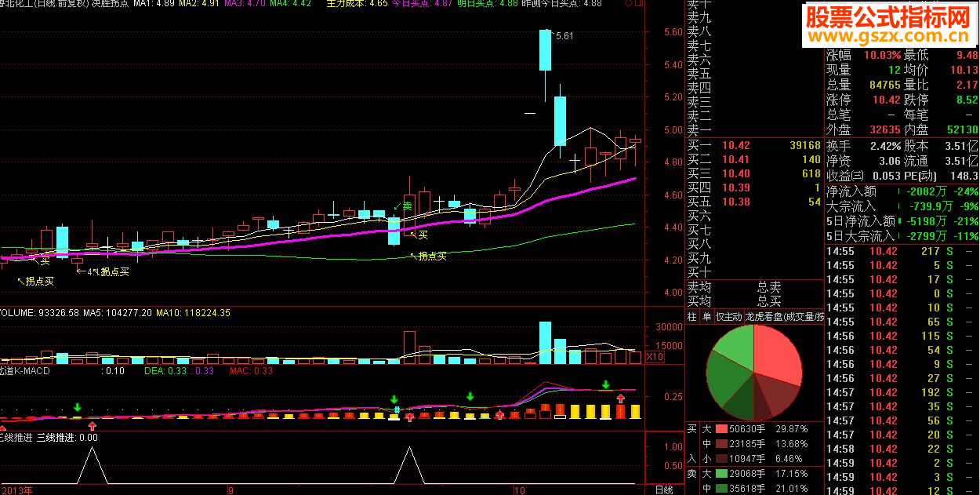Click the MA1: 4.89 indicator value

tap(153, 4)
